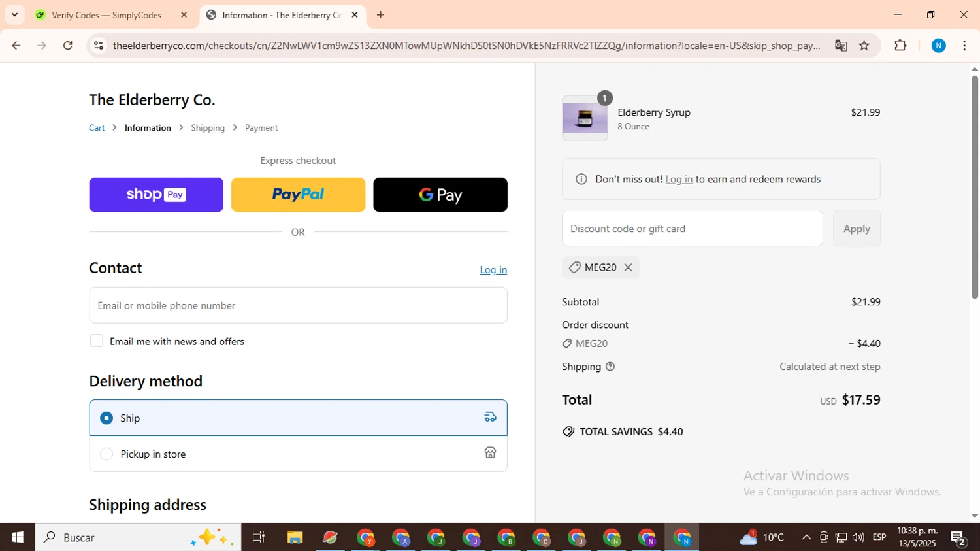The width and height of the screenshot is (980, 551).
Task: Open the Windows Start menu
Action: pos(18,537)
